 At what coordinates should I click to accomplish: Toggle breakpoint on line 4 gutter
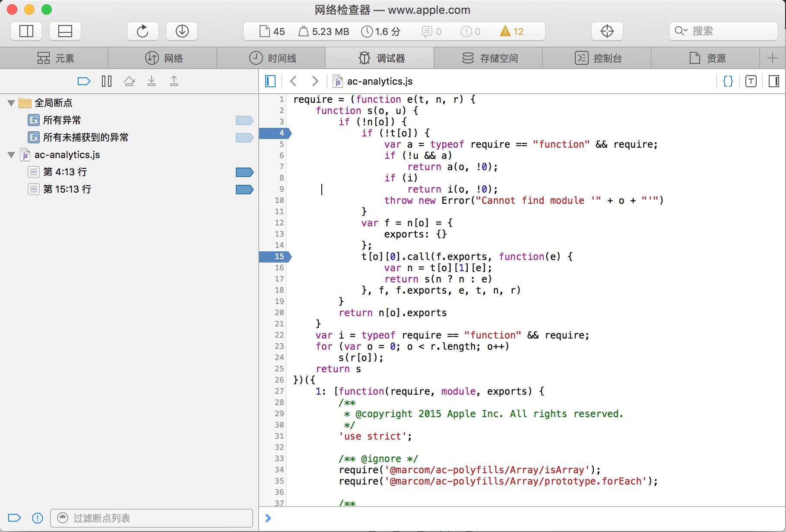(276, 133)
